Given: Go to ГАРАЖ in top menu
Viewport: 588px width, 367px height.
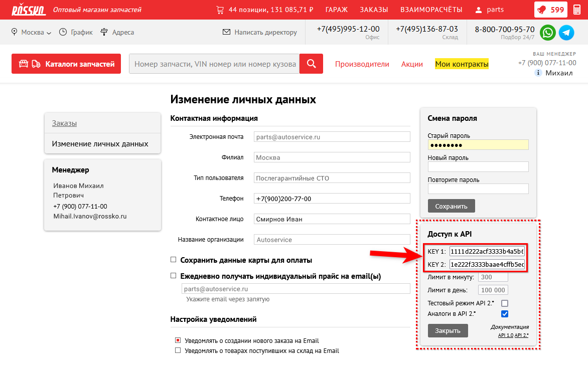Looking at the screenshot, I should tap(336, 10).
